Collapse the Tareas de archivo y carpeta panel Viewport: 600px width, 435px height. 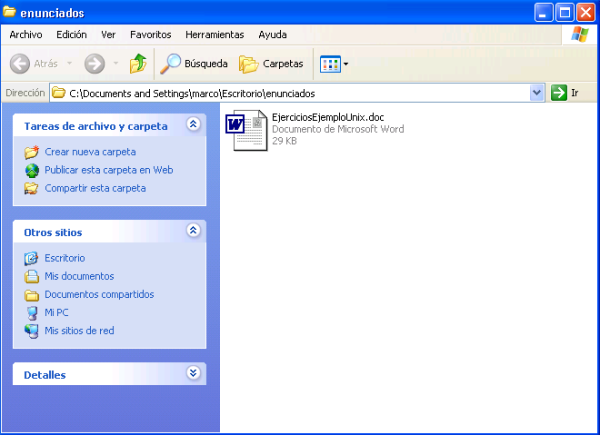pyautogui.click(x=193, y=126)
